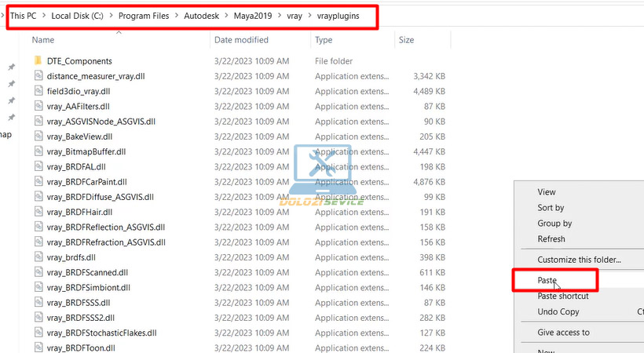
Task: Click the field3dio_vray.dll file icon
Action: click(38, 91)
